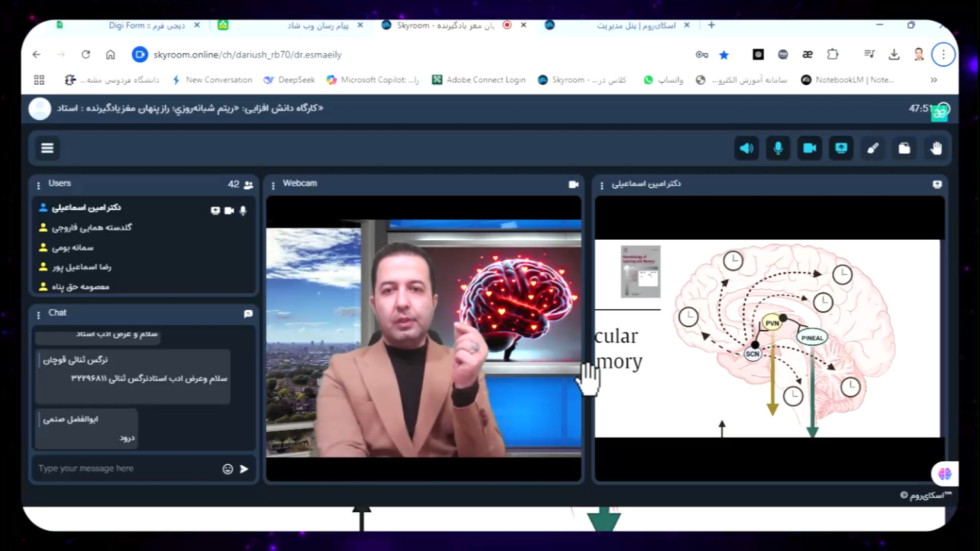Open the three-dot options for the Users panel
Screen dimensions: 980x551
point(39,184)
